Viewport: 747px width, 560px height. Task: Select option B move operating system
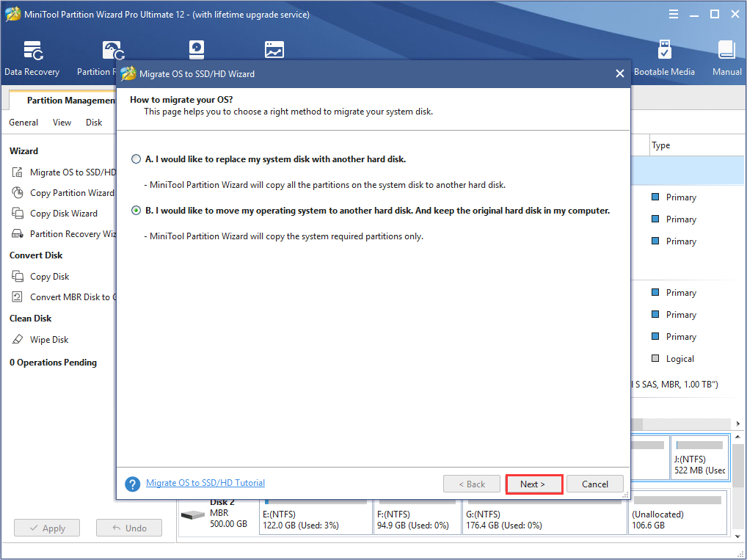pos(136,211)
